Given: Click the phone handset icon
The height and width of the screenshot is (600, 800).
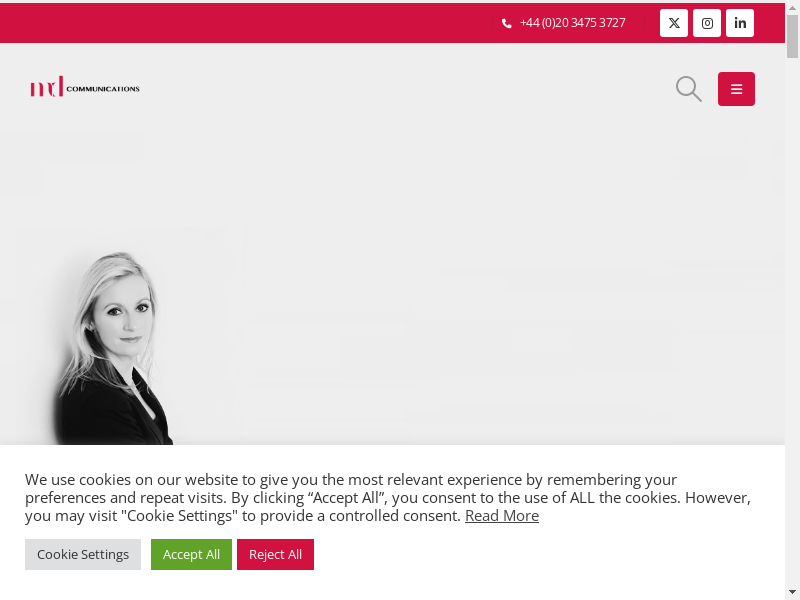Looking at the screenshot, I should tap(507, 23).
